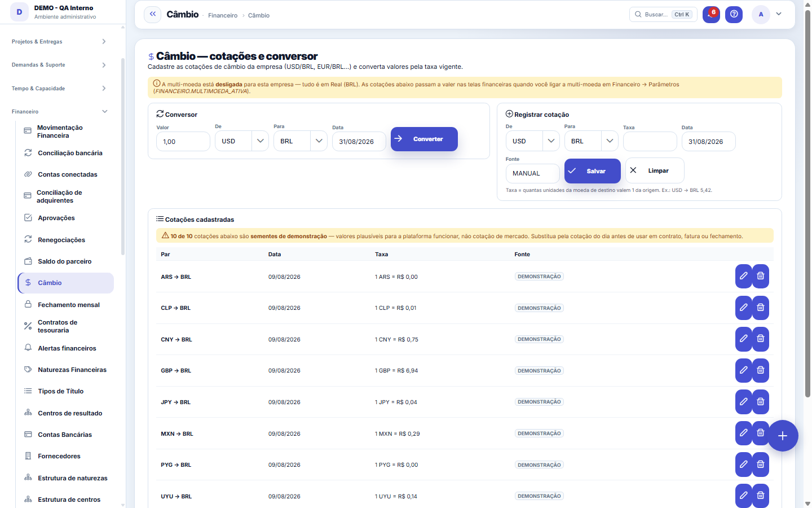This screenshot has height=508, width=812.
Task: Click the Taxa input field
Action: pyautogui.click(x=650, y=142)
